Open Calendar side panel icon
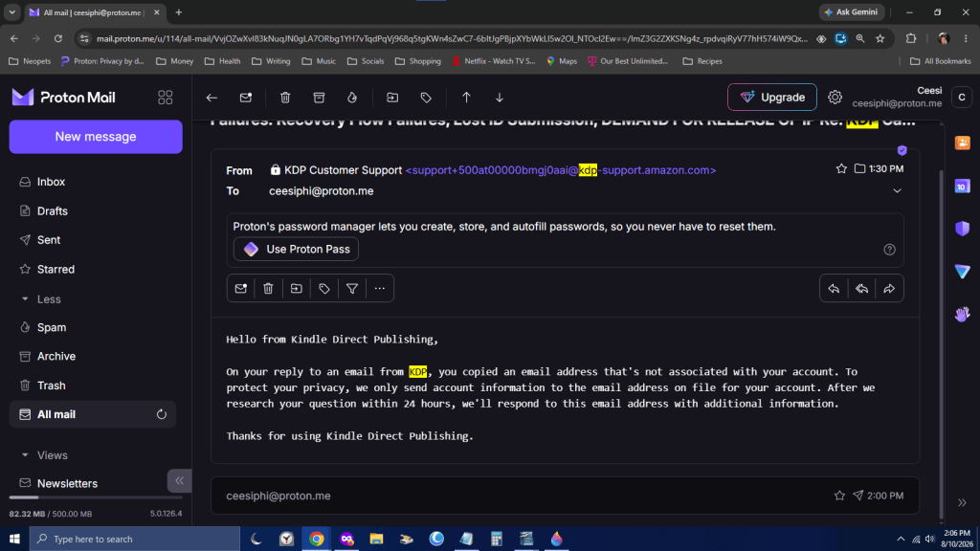Screen dimensions: 980x551 point(962,187)
